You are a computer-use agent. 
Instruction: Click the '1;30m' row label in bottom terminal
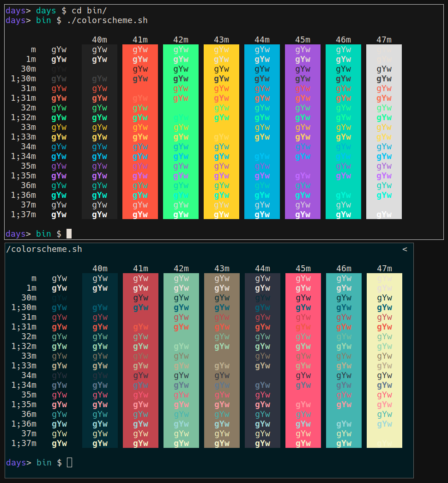click(24, 307)
